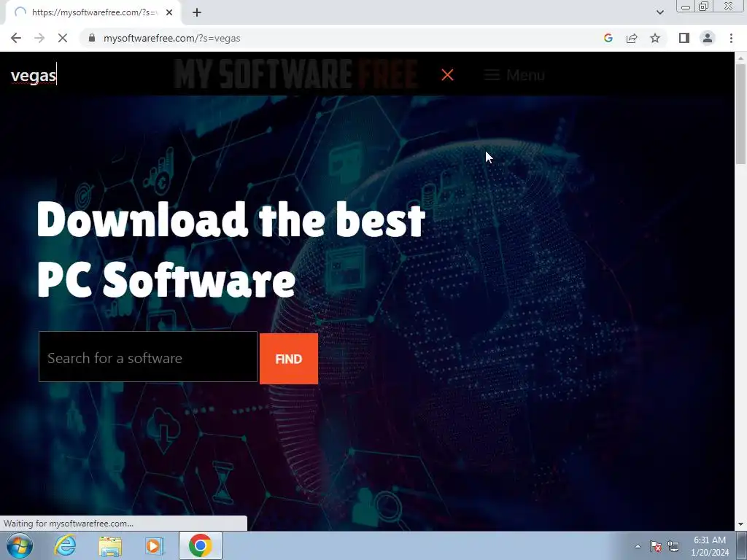Viewport: 747px width, 560px height.
Task: Close the site search overlay with orange X
Action: pyautogui.click(x=447, y=75)
